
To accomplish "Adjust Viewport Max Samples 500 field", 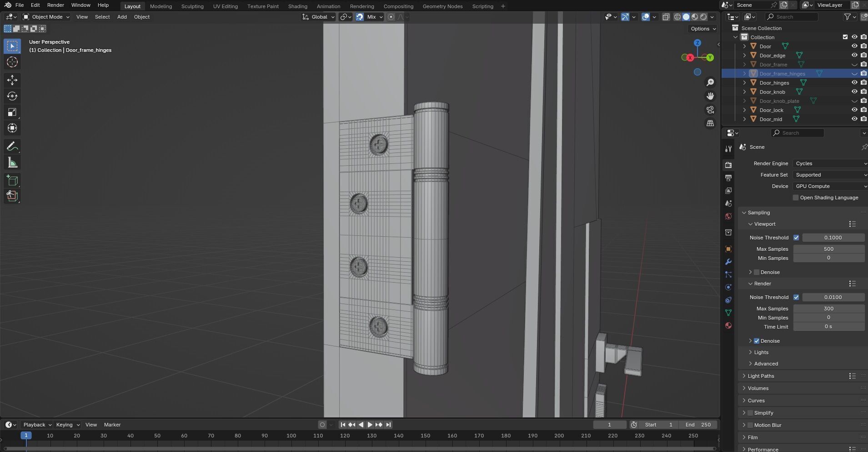I will (828, 249).
